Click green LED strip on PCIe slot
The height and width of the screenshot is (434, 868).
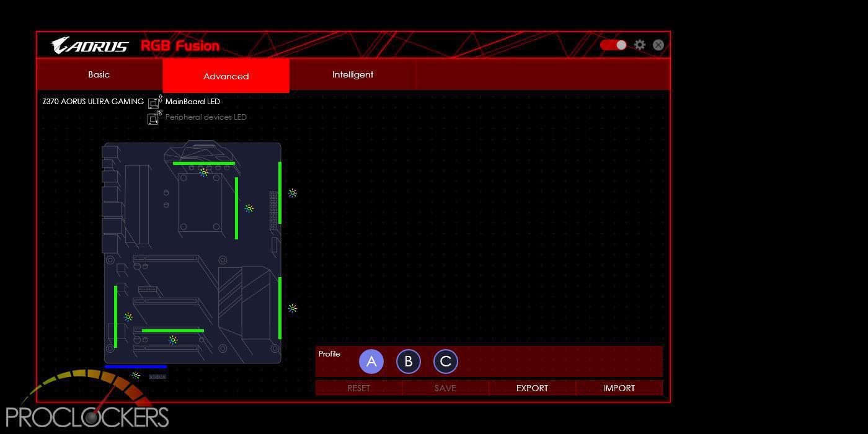(x=173, y=330)
